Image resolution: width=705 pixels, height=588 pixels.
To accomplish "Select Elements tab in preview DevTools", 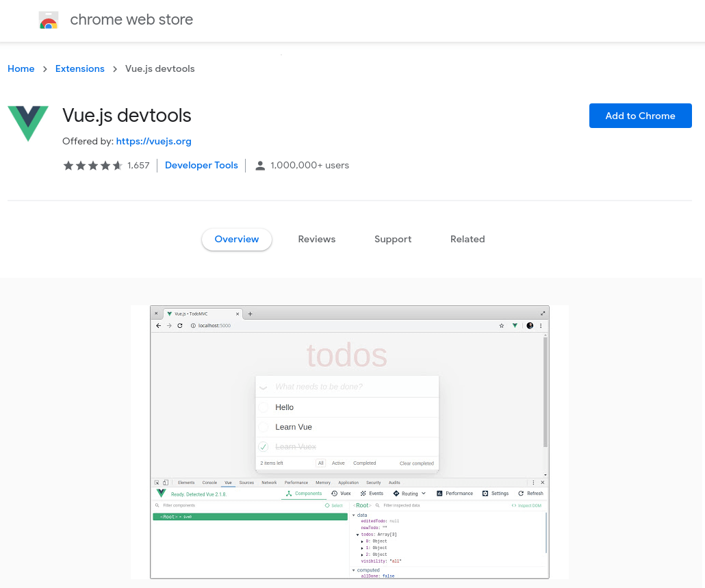I will tap(186, 483).
